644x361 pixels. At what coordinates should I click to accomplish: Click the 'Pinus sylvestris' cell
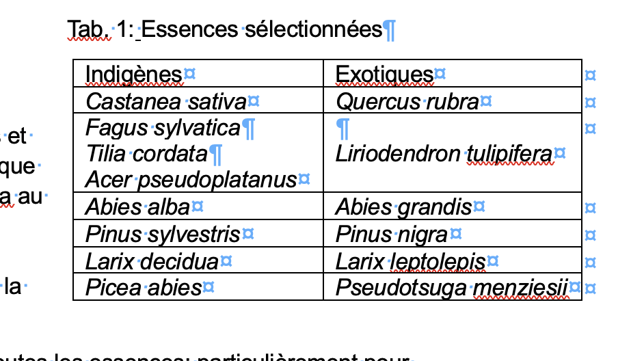click(x=163, y=235)
